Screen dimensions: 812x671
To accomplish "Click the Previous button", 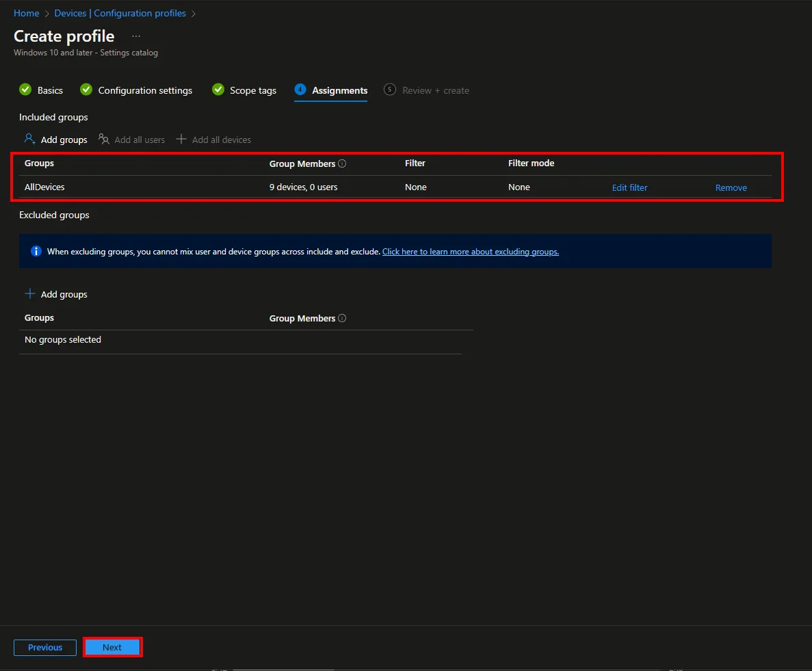I will (45, 647).
